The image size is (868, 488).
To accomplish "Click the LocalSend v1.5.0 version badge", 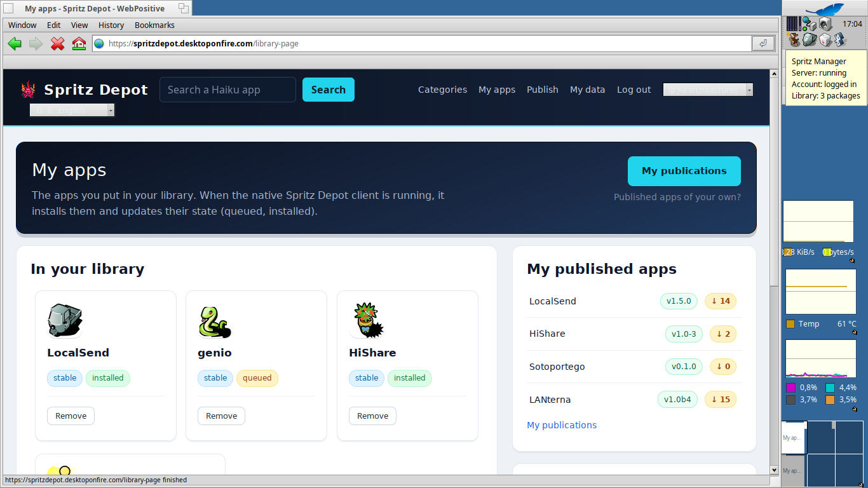I will [x=679, y=301].
